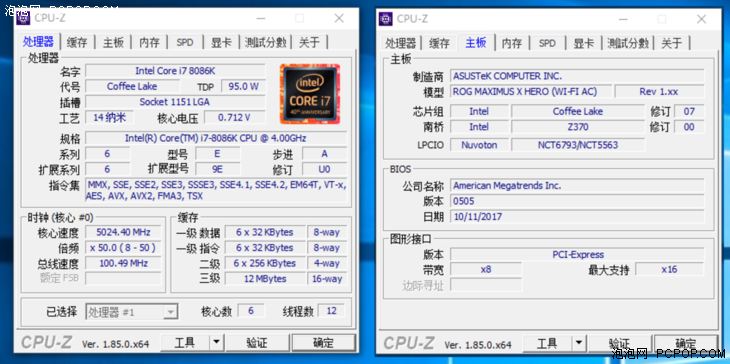The width and height of the screenshot is (730, 364).
Task: Open the 缓存 tab in the right window
Action: (x=439, y=43)
